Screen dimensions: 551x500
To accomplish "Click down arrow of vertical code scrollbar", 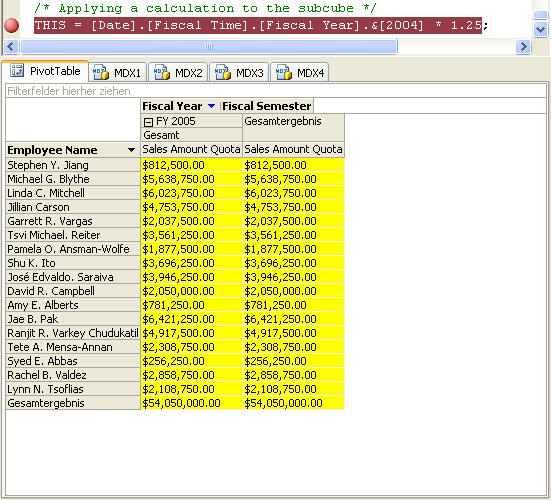I will click(540, 30).
